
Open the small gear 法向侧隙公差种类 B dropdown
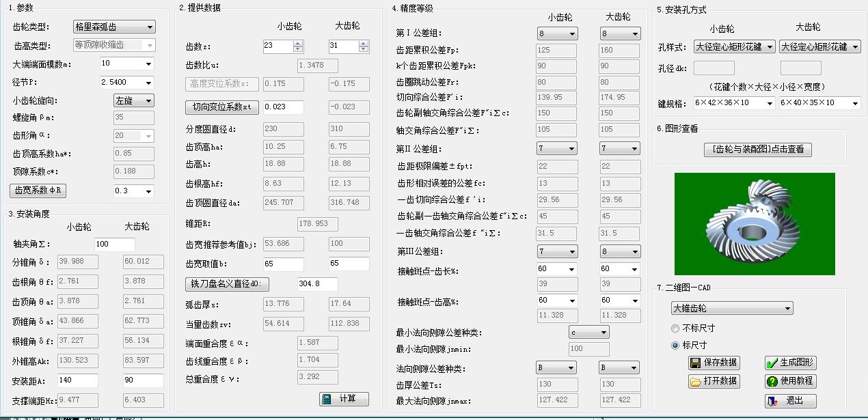tap(556, 368)
